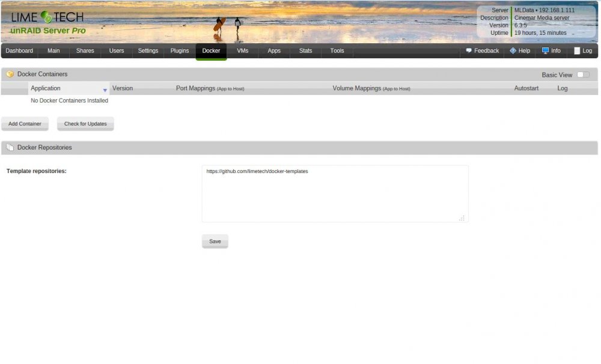This screenshot has height=364, width=601.
Task: Click the Port Mappings column header
Action: (210, 88)
